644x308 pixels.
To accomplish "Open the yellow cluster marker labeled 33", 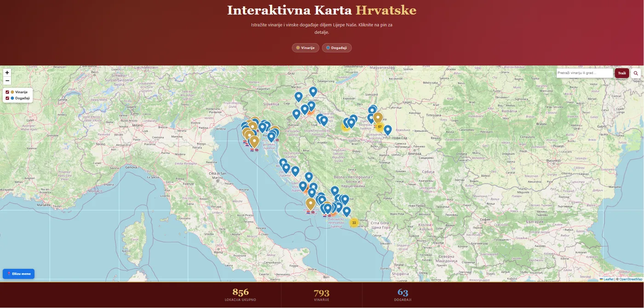I will coord(354,222).
